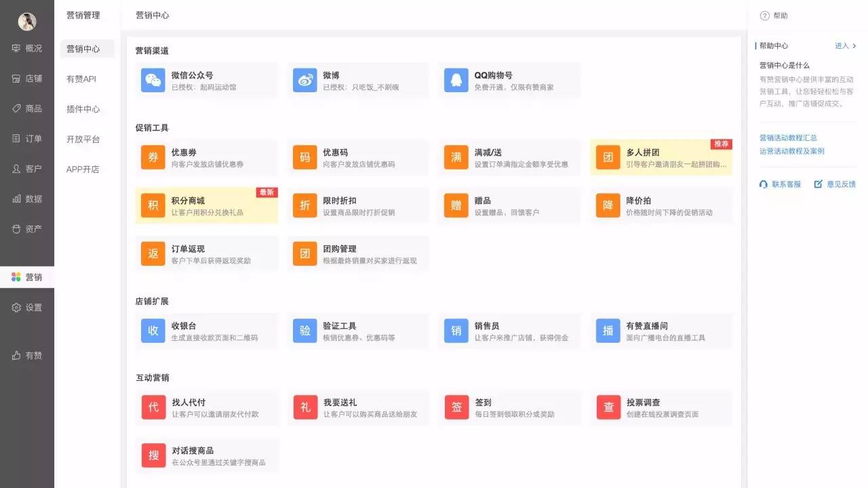Click 联系客服 to contact support
The width and height of the screenshot is (868, 488).
tap(779, 184)
